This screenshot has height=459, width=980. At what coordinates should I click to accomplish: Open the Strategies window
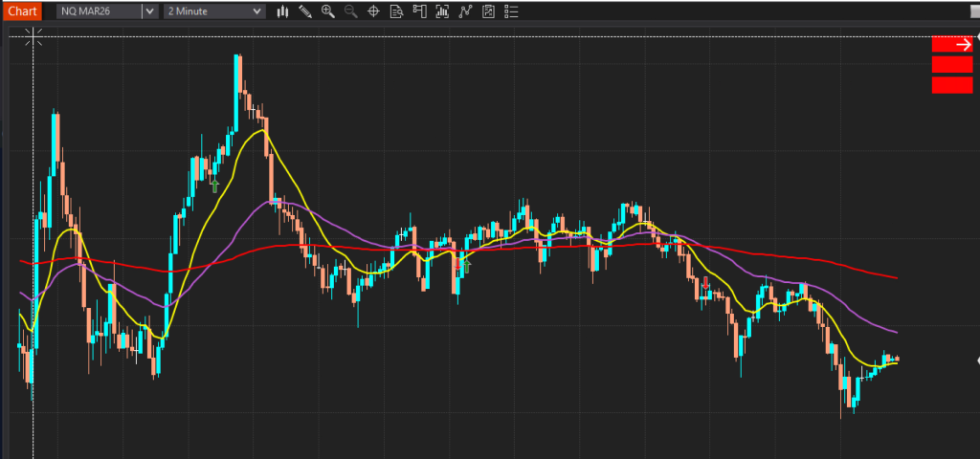coord(488,11)
